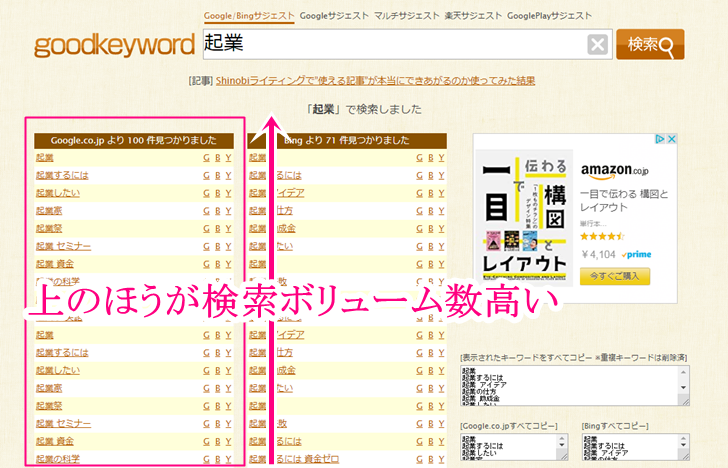Click the down arrow of the Bing copy box scrollbar

(x=683, y=446)
